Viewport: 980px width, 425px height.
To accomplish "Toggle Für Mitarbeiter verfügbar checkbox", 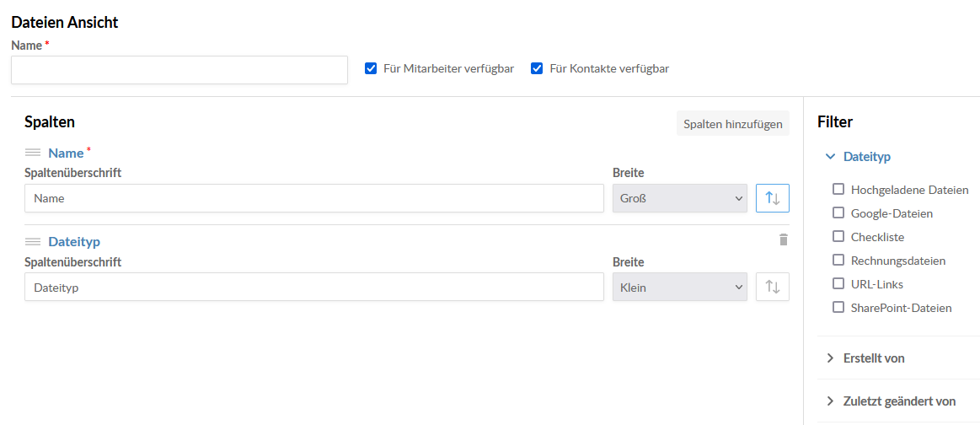I will pyautogui.click(x=370, y=69).
